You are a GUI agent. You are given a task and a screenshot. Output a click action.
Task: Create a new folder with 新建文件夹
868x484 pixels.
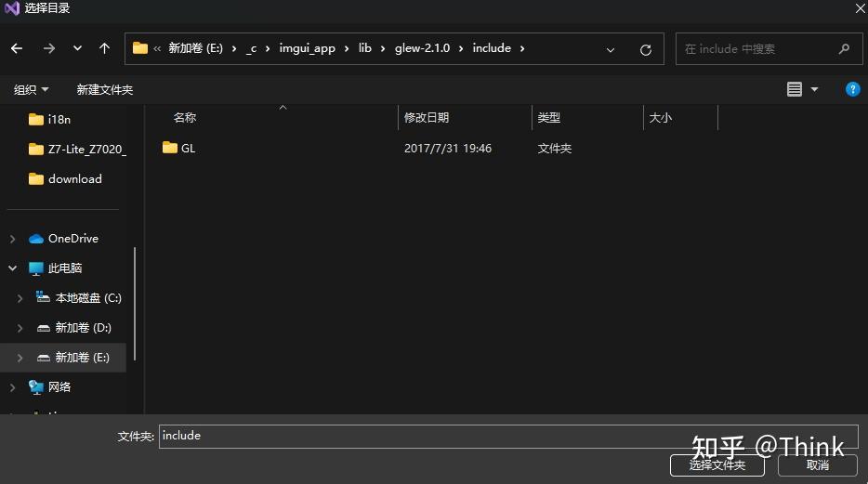click(105, 89)
